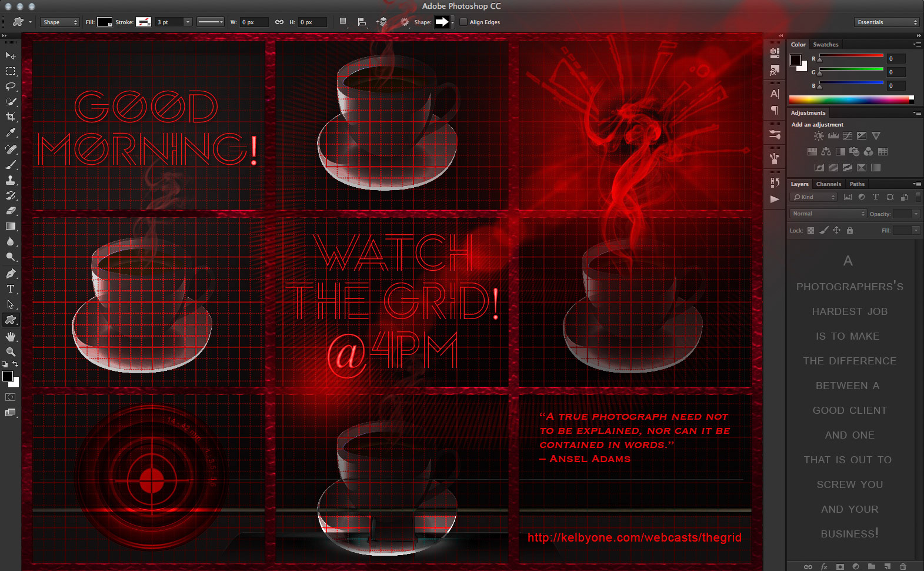Select the Hand tool
The height and width of the screenshot is (571, 924).
[x=11, y=337]
